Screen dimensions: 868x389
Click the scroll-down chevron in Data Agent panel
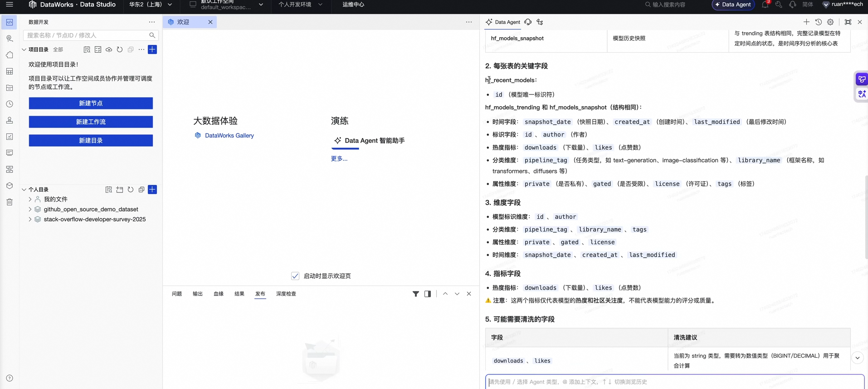tap(858, 358)
